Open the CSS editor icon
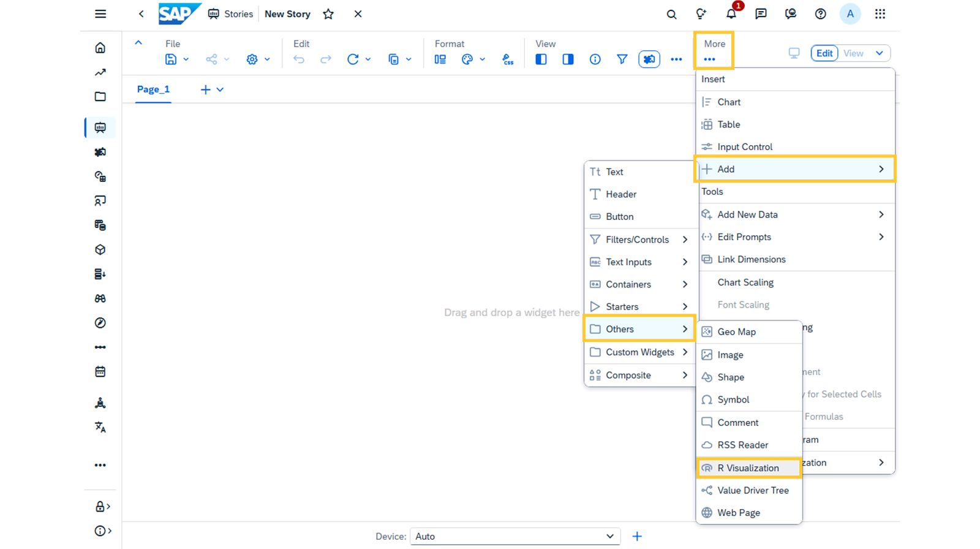 pyautogui.click(x=508, y=59)
